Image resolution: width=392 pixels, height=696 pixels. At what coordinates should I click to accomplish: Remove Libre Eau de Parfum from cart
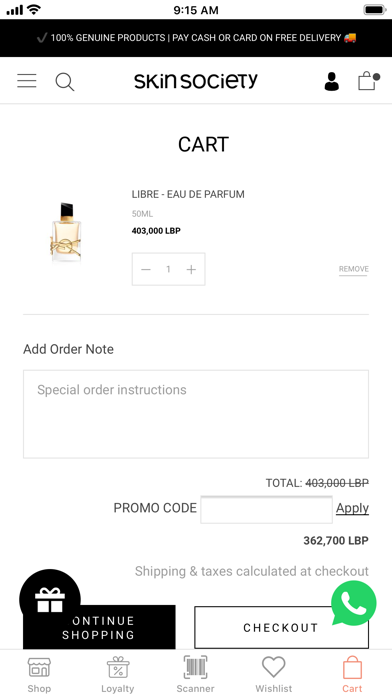tap(353, 269)
